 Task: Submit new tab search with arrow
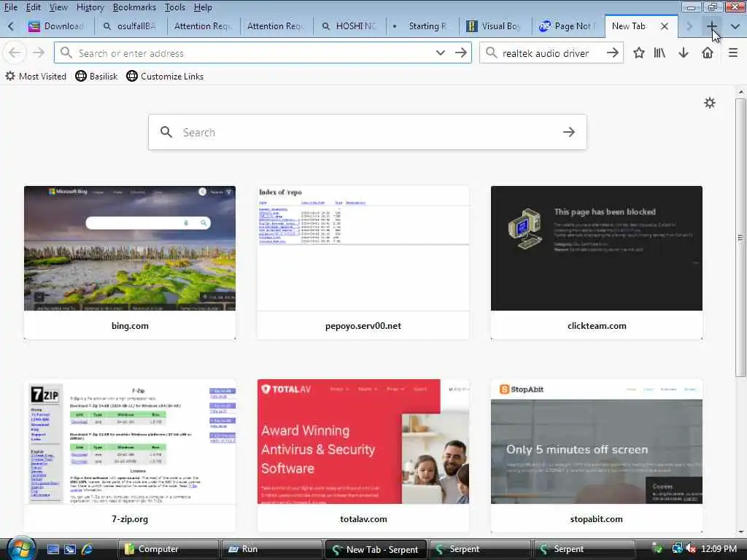pyautogui.click(x=569, y=132)
